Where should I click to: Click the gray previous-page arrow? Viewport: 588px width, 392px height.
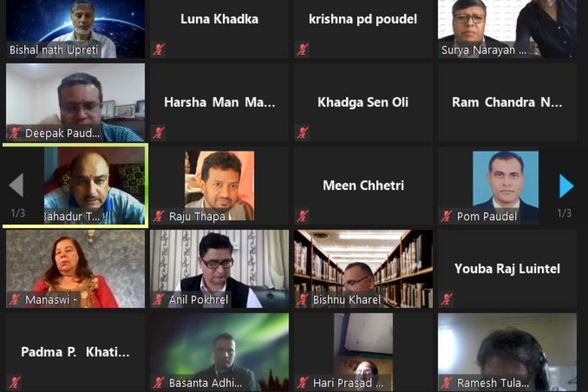[16, 185]
